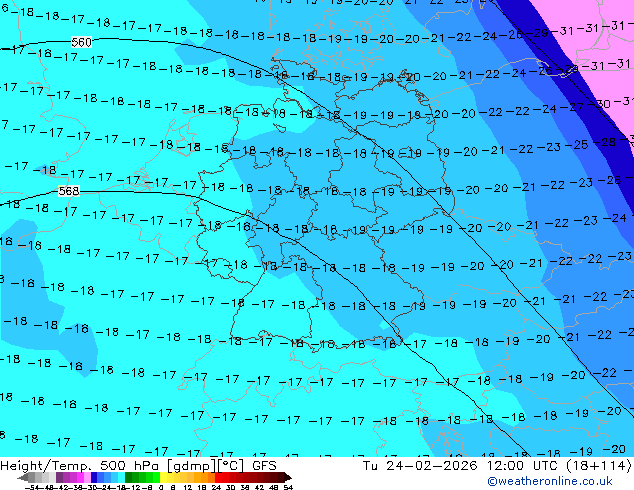Click the dark maroon right arrow end of legend
This screenshot has height=490, width=634.
[x=288, y=477]
